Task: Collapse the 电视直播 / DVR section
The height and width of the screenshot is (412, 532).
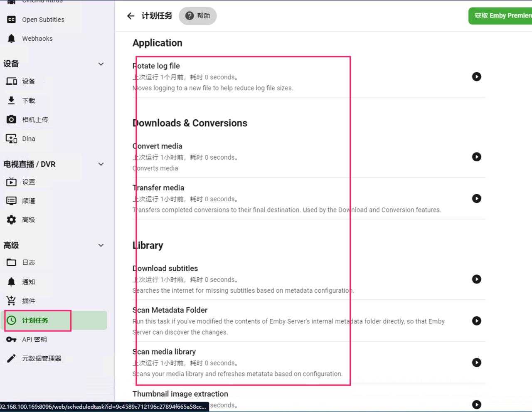Action: [101, 164]
